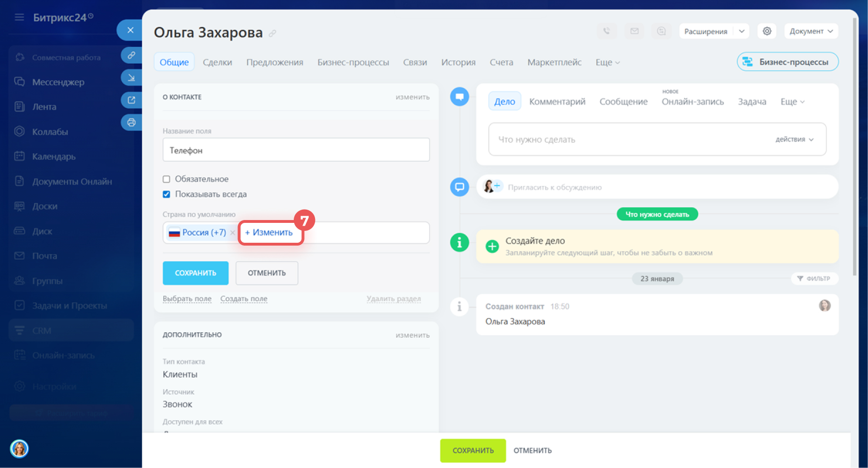Click the print icon on side panel
Screen dimensions: 868x468
click(x=131, y=123)
